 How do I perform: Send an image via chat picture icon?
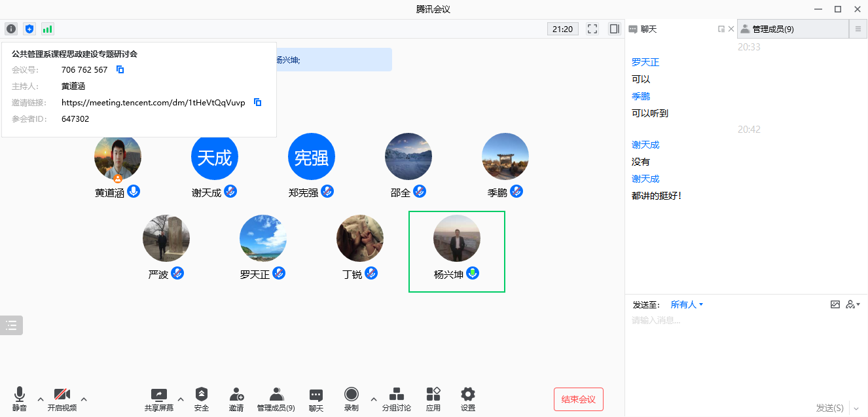835,304
